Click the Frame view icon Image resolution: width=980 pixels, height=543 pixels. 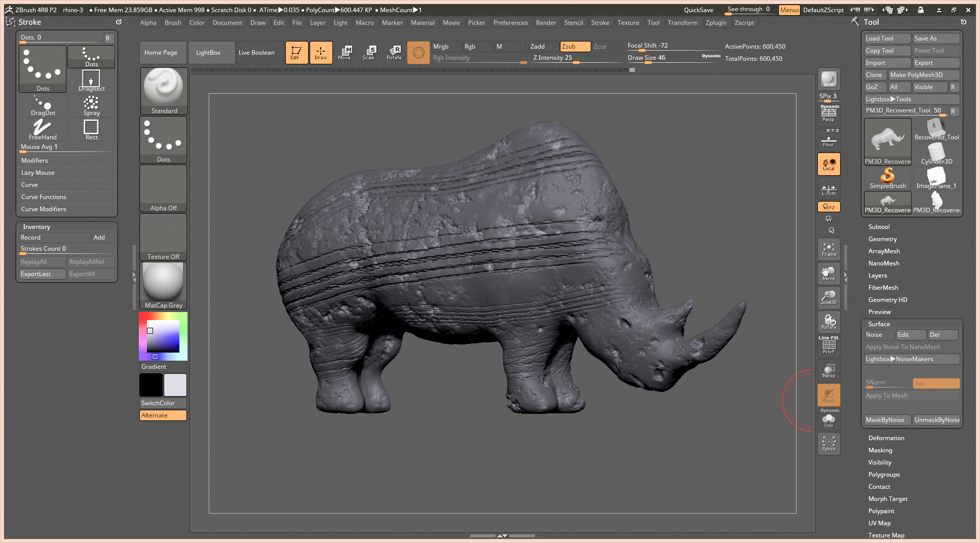click(x=828, y=249)
